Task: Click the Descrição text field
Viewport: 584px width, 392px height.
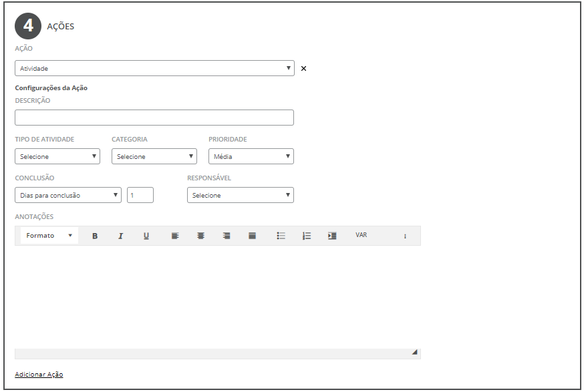Action: tap(154, 118)
